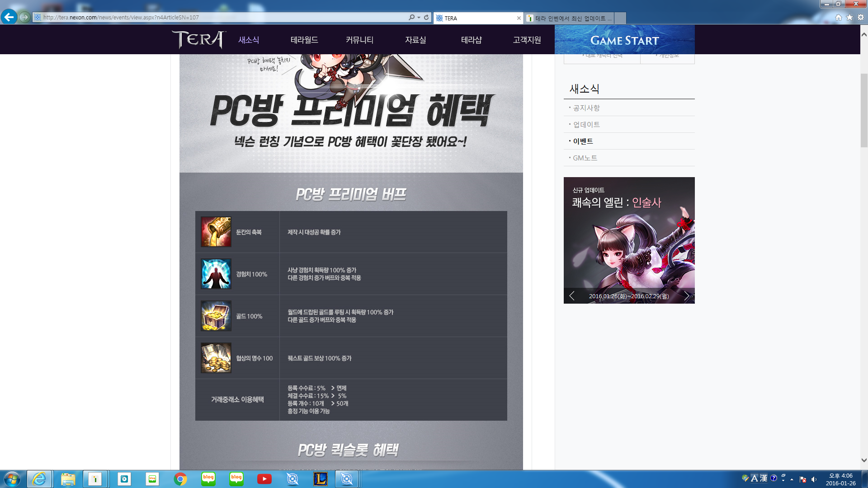Click the blue help icon in language bar

click(x=774, y=478)
